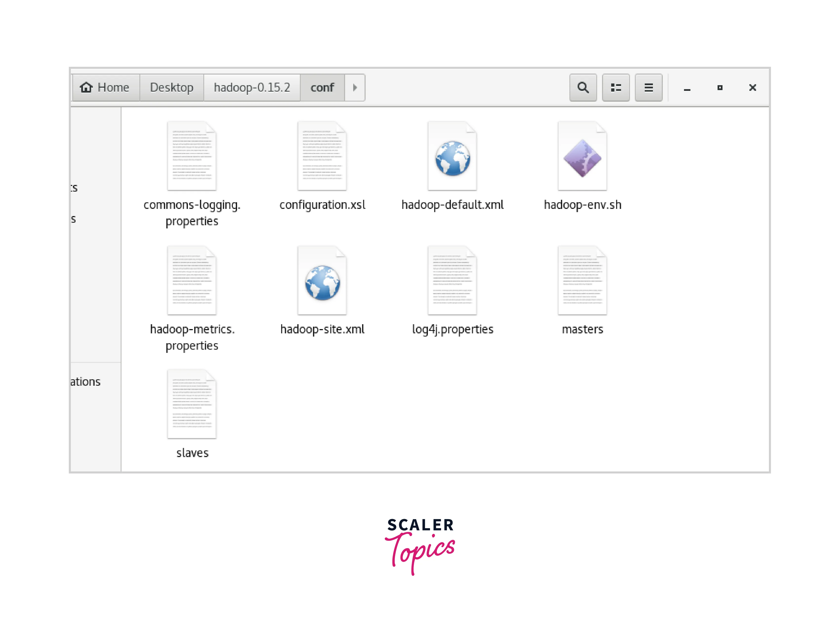The image size is (840, 623).
Task: Maximize the file manager window
Action: point(720,87)
